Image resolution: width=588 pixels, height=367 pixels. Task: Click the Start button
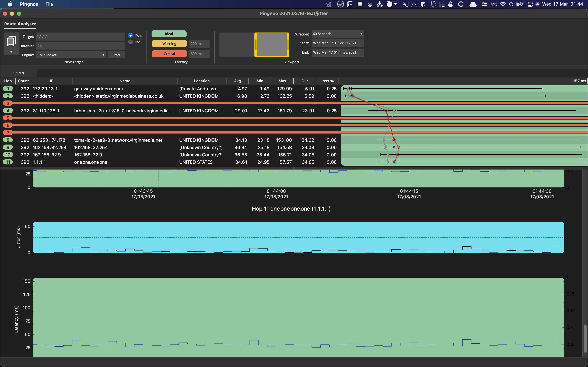pyautogui.click(x=116, y=55)
